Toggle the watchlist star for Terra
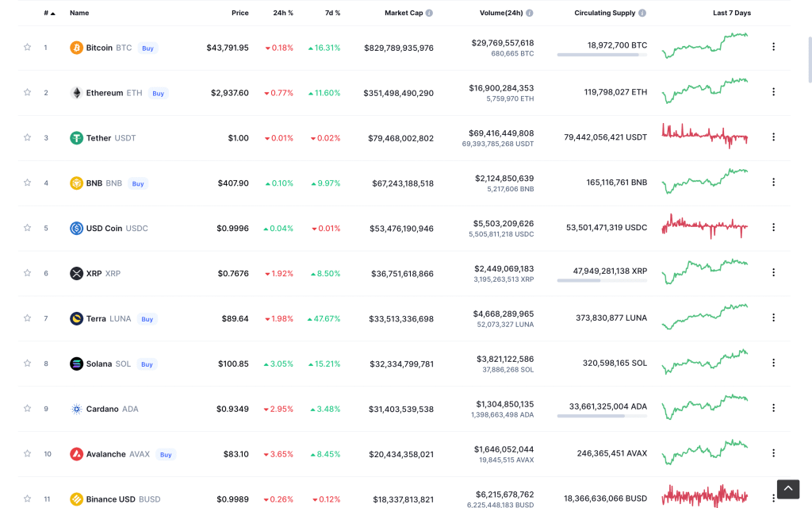The height and width of the screenshot is (508, 812). click(27, 318)
